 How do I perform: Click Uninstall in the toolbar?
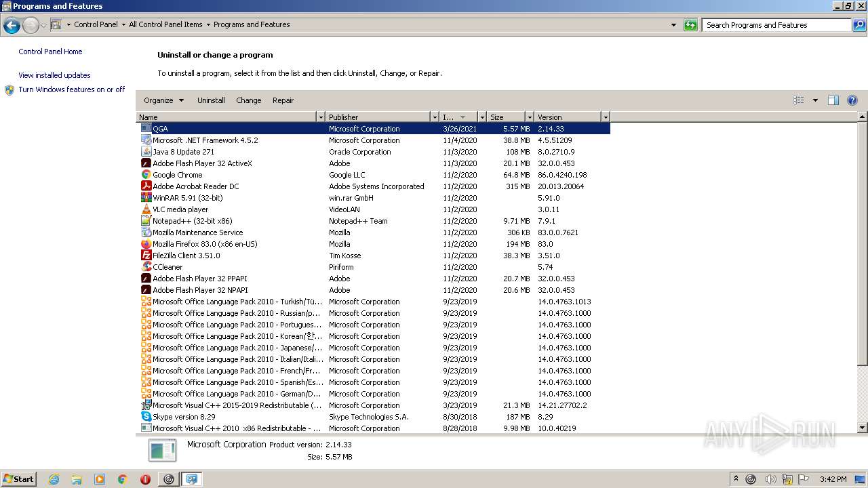(x=211, y=100)
